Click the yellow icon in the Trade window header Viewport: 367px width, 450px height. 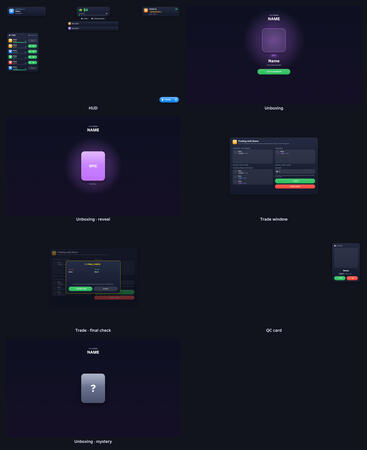235,142
